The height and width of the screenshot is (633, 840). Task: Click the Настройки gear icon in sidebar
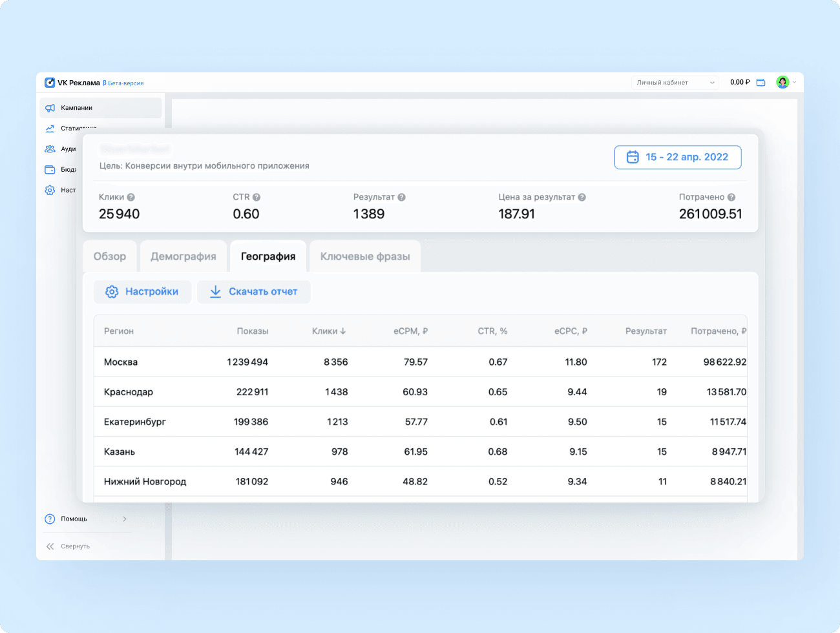50,191
